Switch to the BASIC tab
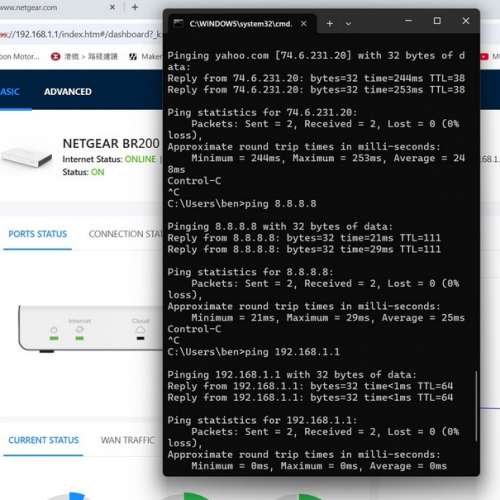Viewport: 500px width, 500px height. (x=10, y=92)
